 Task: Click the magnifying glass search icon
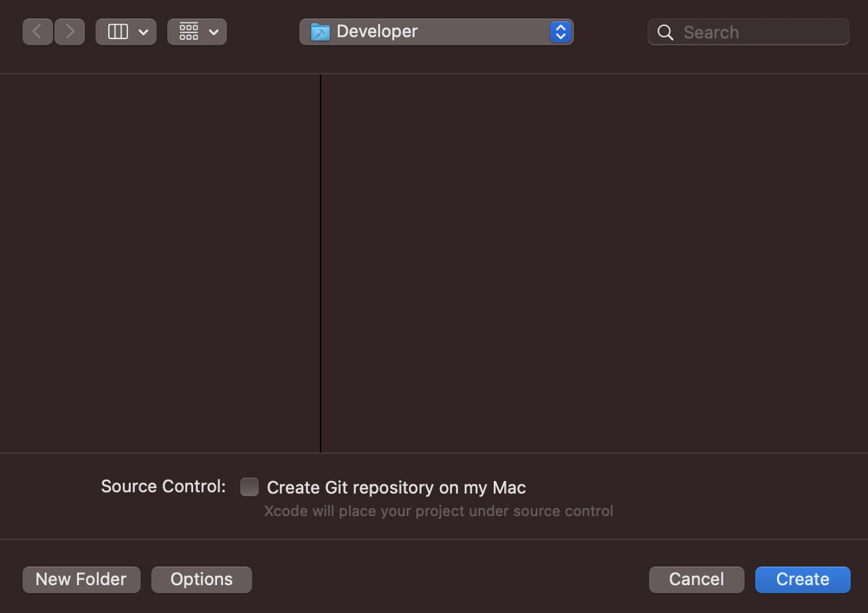pos(666,32)
